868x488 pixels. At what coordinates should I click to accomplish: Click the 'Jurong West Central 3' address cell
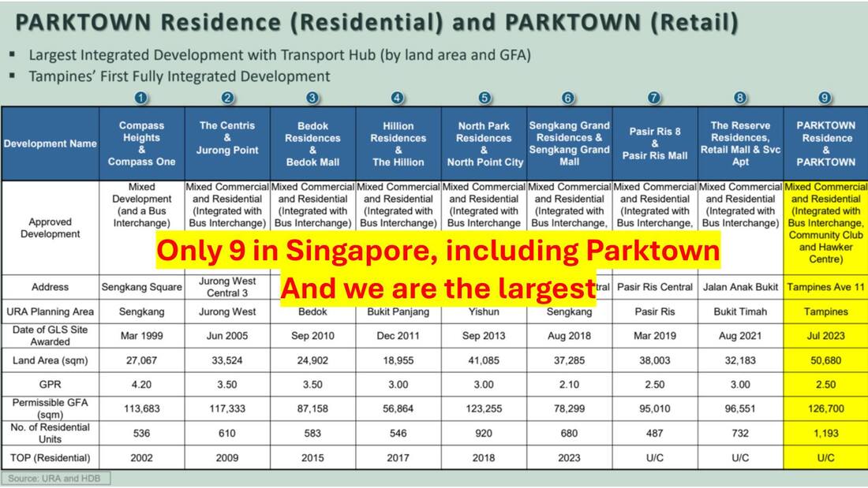[227, 287]
